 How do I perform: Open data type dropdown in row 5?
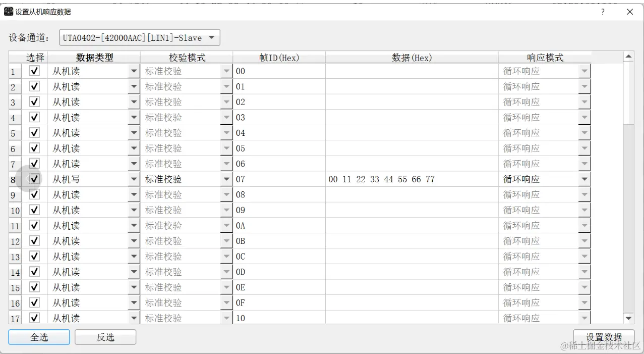(x=134, y=133)
